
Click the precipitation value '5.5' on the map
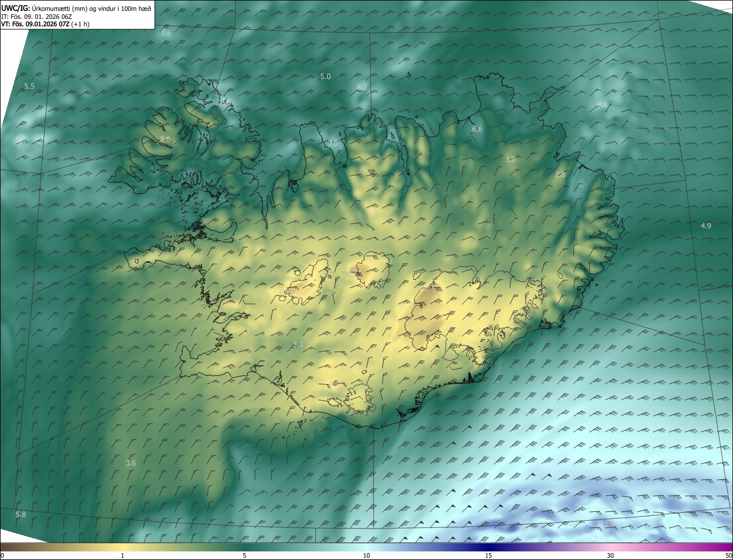pos(29,86)
